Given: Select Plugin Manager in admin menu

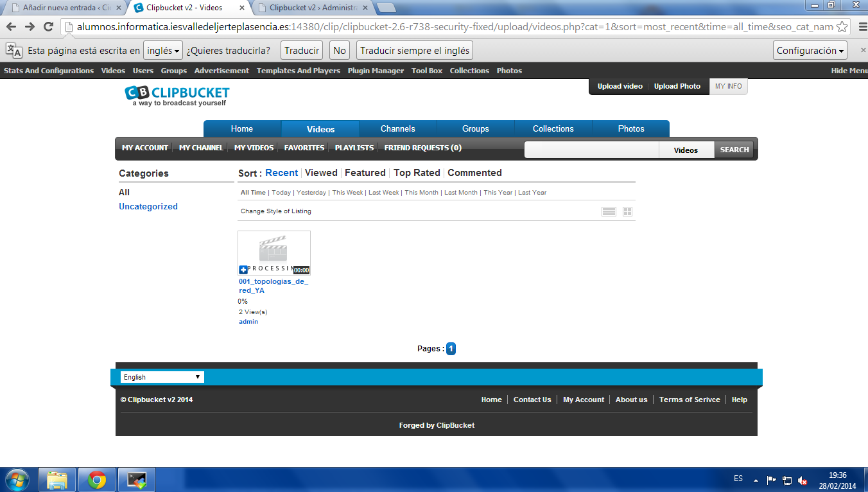Looking at the screenshot, I should click(x=376, y=71).
